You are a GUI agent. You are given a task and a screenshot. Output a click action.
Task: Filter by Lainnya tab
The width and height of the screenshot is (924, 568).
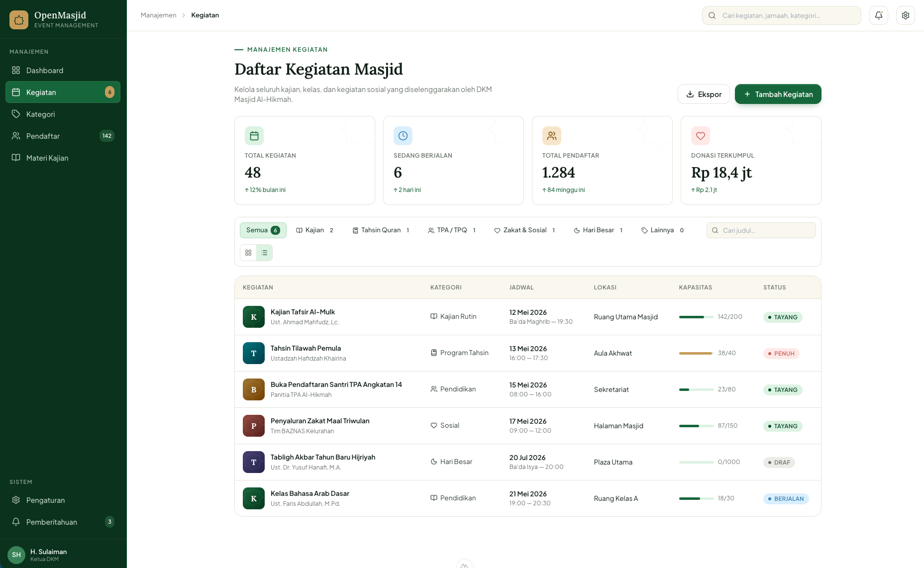(x=662, y=230)
